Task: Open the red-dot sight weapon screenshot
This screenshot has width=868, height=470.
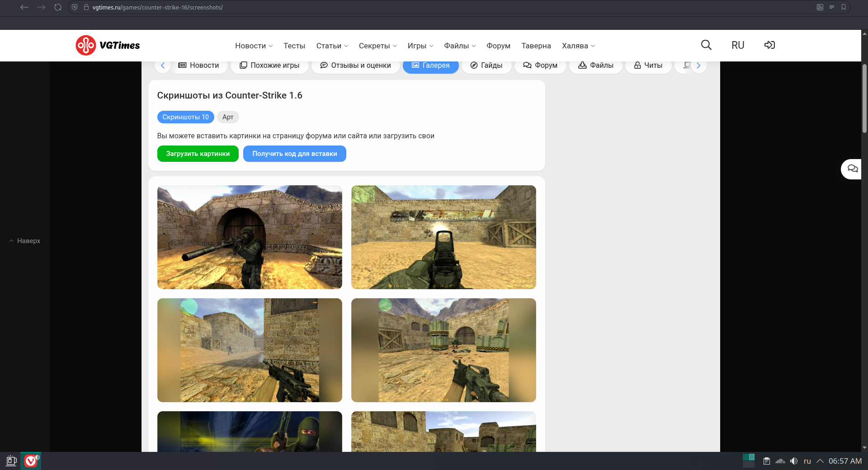Action: point(443,237)
